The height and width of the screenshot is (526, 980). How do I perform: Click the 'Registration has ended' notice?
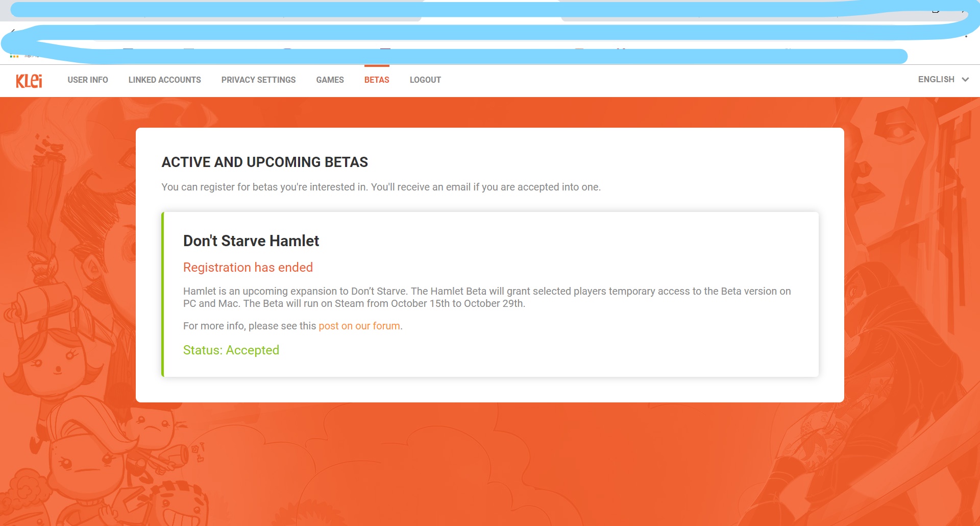tap(248, 267)
